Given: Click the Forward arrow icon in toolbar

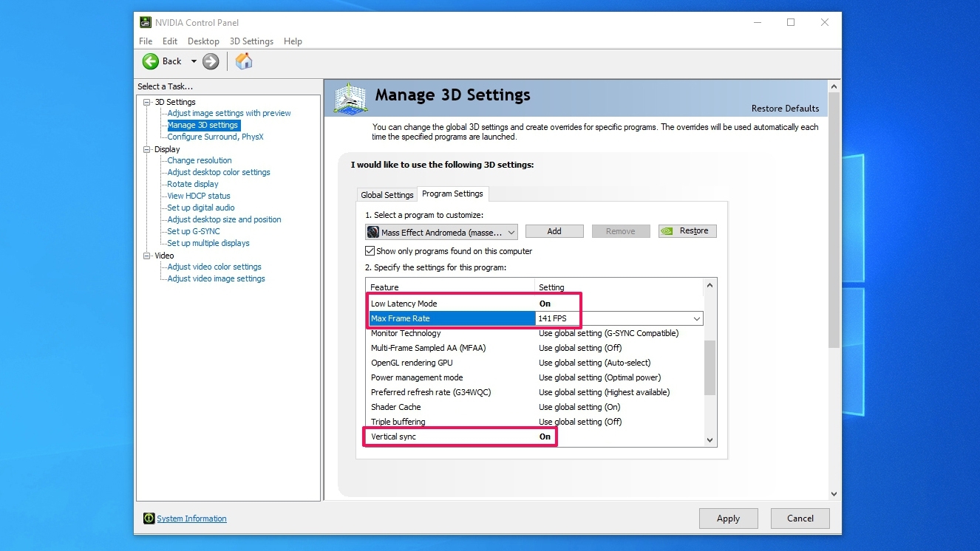Looking at the screenshot, I should (211, 61).
